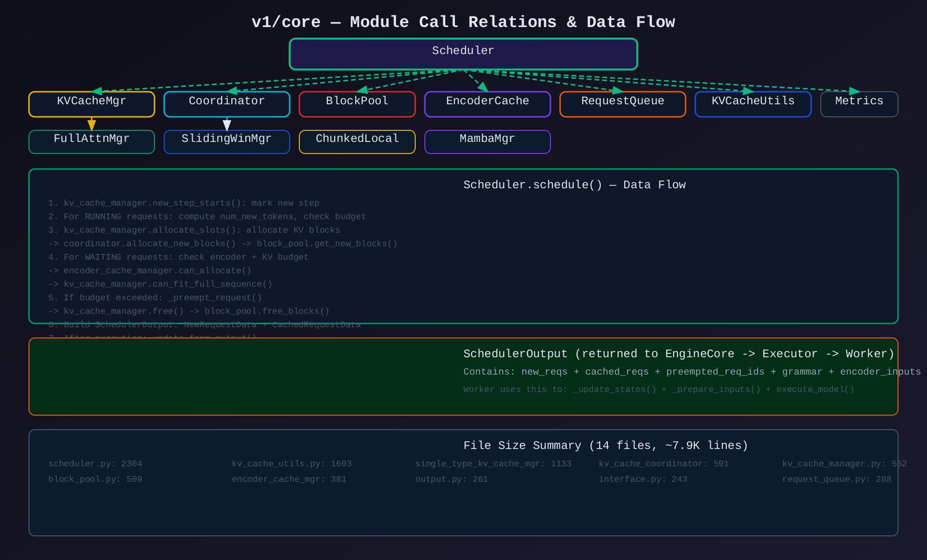927x560 pixels.
Task: Click the diagram title at top
Action: [463, 22]
